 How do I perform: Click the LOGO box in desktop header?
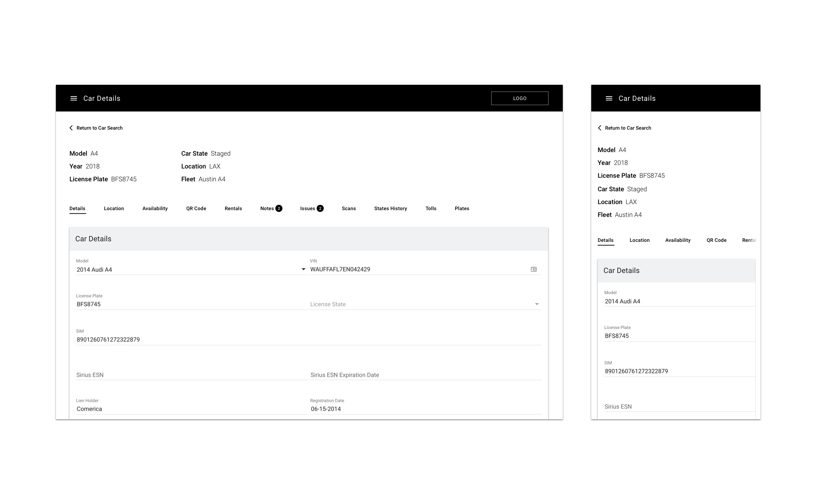click(x=520, y=98)
